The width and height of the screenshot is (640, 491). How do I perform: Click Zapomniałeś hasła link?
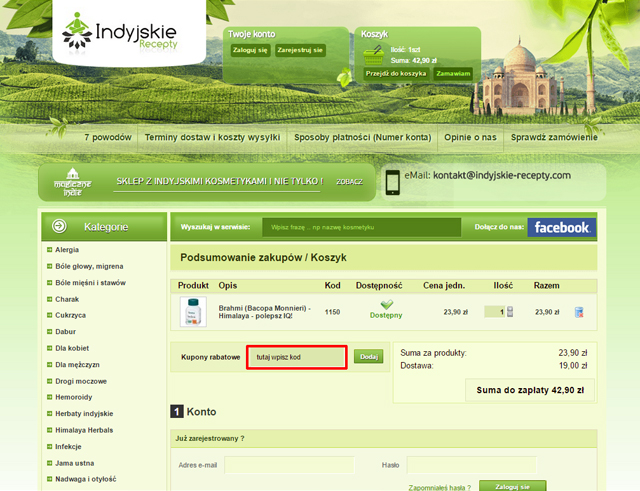pyautogui.click(x=439, y=487)
